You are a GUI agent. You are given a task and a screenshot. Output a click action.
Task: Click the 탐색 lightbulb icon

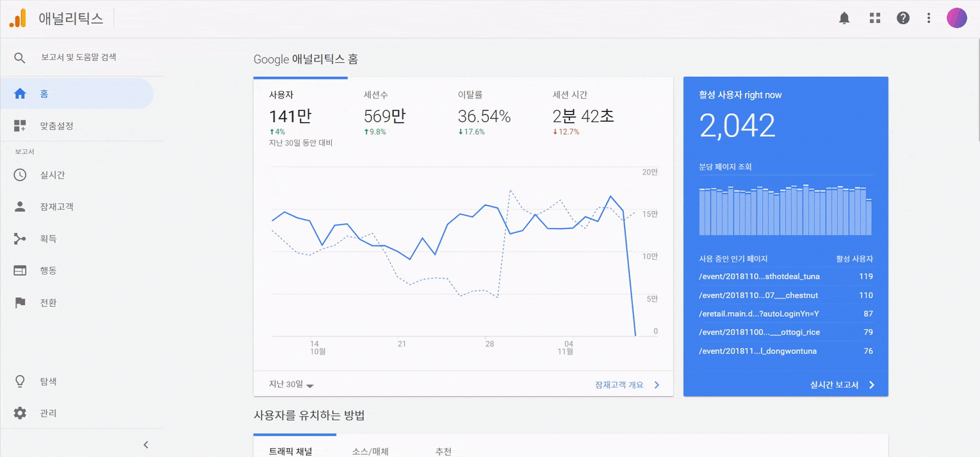tap(20, 381)
